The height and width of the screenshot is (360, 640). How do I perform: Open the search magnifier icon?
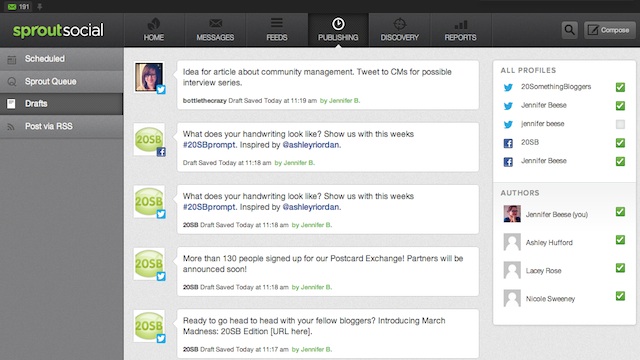tap(569, 30)
